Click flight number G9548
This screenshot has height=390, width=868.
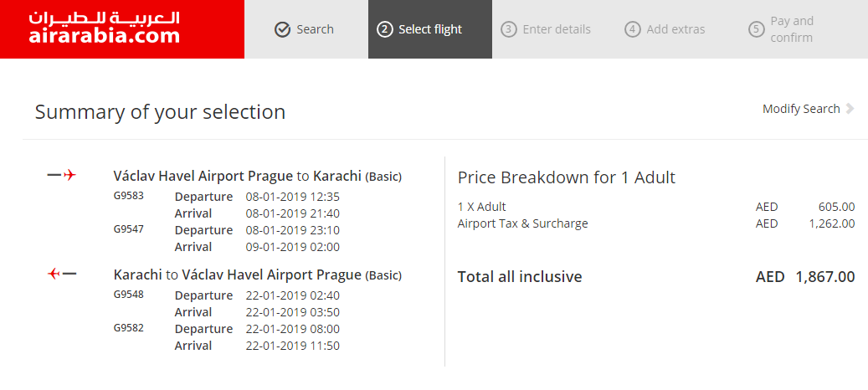click(128, 295)
